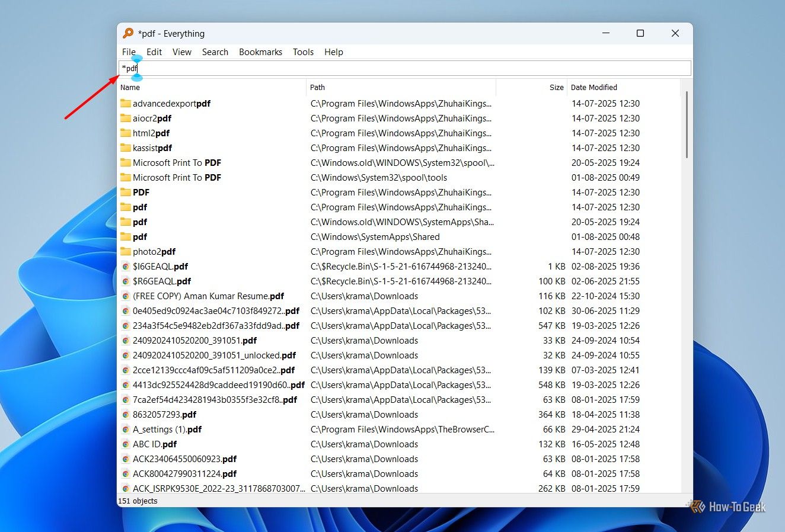This screenshot has height=532, width=785.
Task: Open the Search menu
Action: tap(215, 52)
